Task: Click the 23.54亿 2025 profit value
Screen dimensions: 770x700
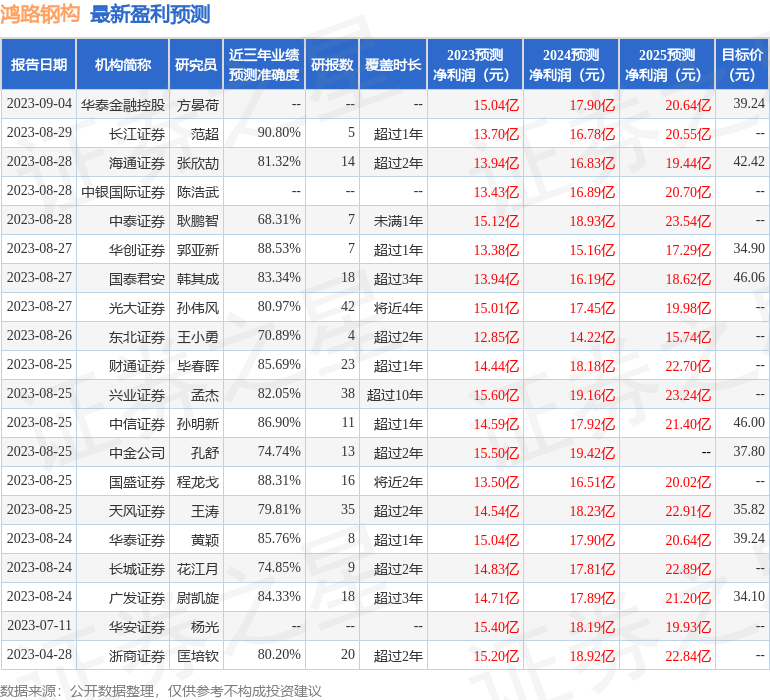Action: tap(688, 221)
